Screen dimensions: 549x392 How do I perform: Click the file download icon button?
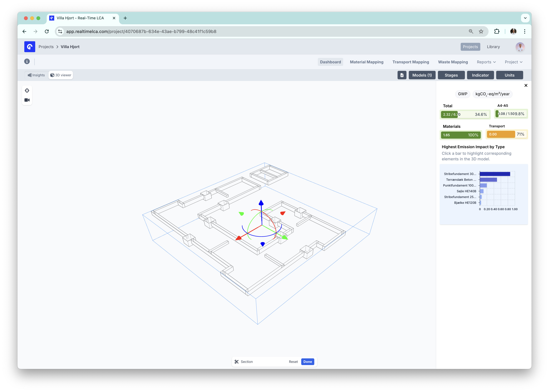pos(402,75)
